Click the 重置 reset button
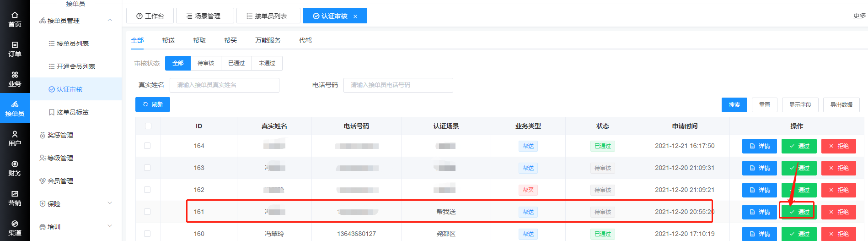Viewport: 868px width, 241px height. [x=765, y=105]
